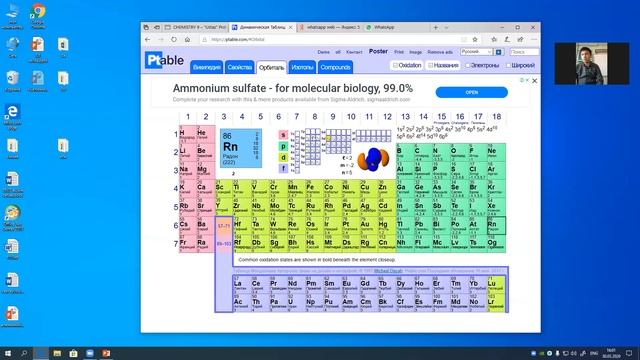
Task: Close the Ptable browser tab
Action: pyautogui.click(x=291, y=27)
